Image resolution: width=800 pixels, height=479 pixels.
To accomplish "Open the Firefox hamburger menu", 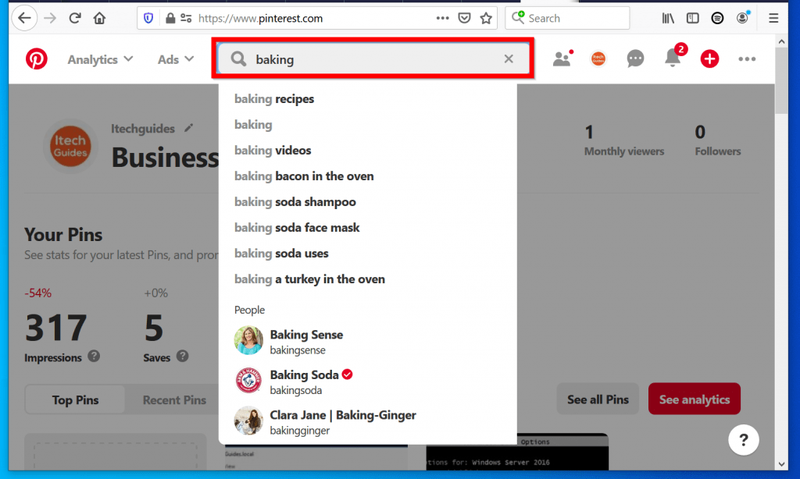I will [x=773, y=18].
